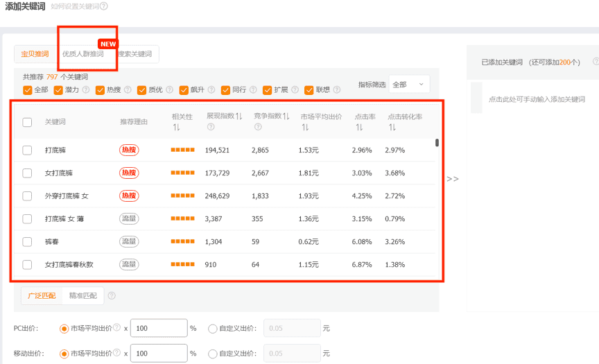Viewport: 599px width, 364px height.
Task: Check the box for 外穿打底裤 女
Action: [27, 196]
